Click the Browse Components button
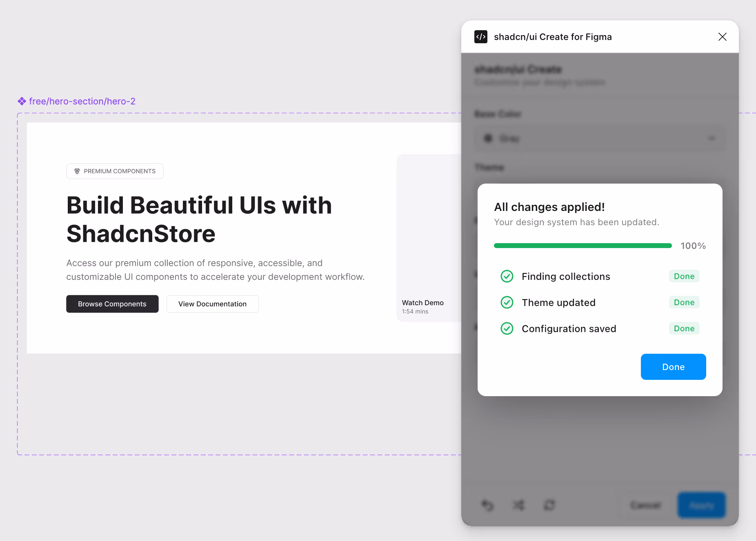The height and width of the screenshot is (541, 756). click(x=112, y=304)
